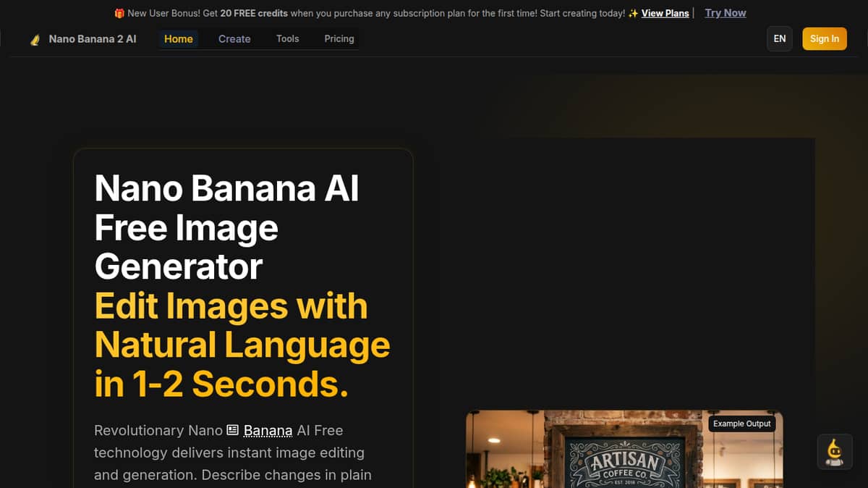Click the Try Now link in banner
The width and height of the screenshot is (868, 488).
(x=726, y=13)
